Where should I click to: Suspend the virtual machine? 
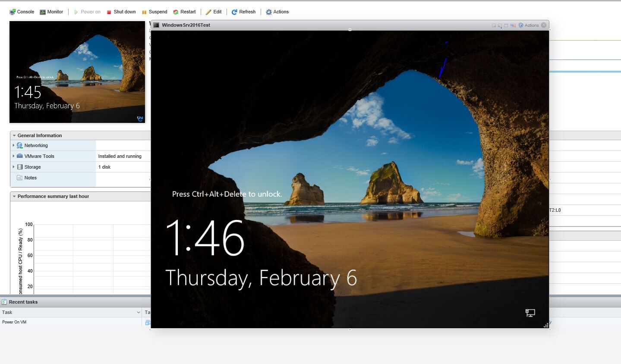pos(154,12)
